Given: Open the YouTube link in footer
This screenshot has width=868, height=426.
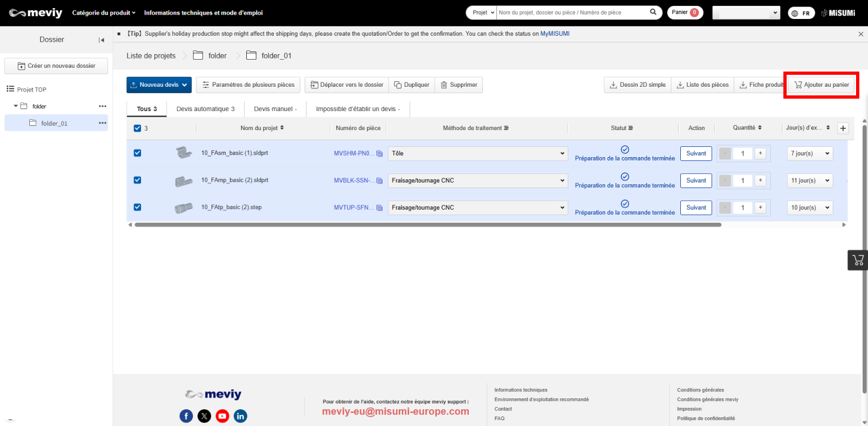Looking at the screenshot, I should point(222,416).
